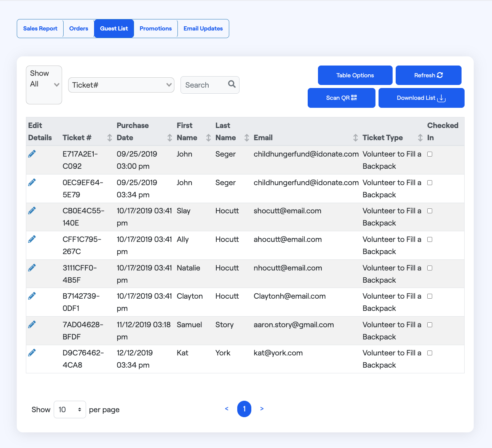Click email shocutt@email.com

[x=288, y=211]
